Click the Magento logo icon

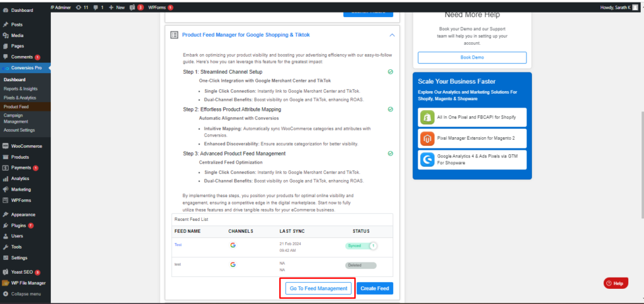point(428,138)
